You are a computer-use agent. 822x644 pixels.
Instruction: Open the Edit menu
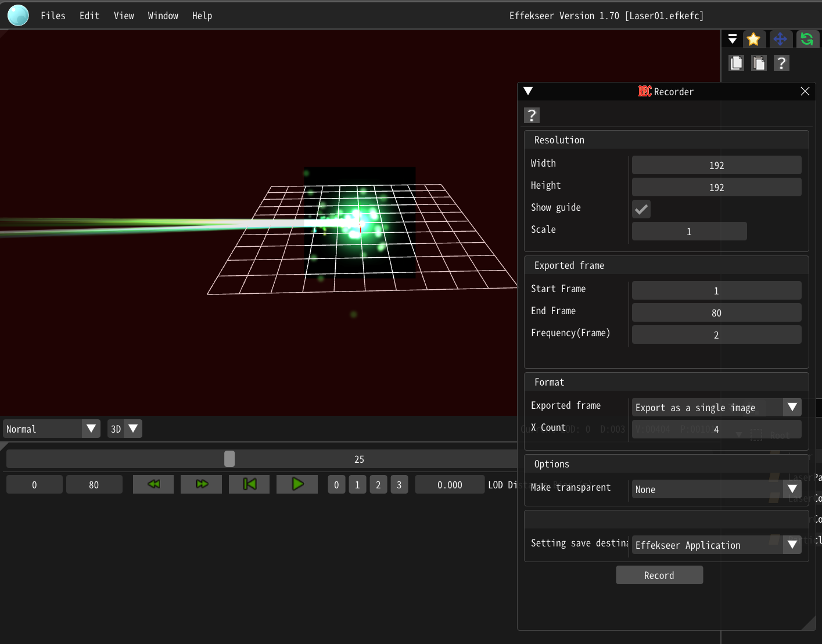[89, 16]
